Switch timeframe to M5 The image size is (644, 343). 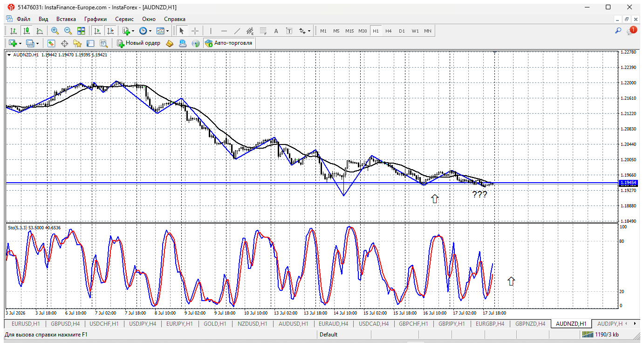pos(336,31)
